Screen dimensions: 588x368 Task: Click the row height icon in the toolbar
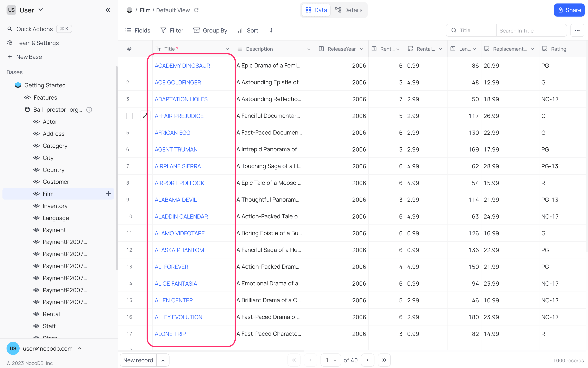[271, 30]
